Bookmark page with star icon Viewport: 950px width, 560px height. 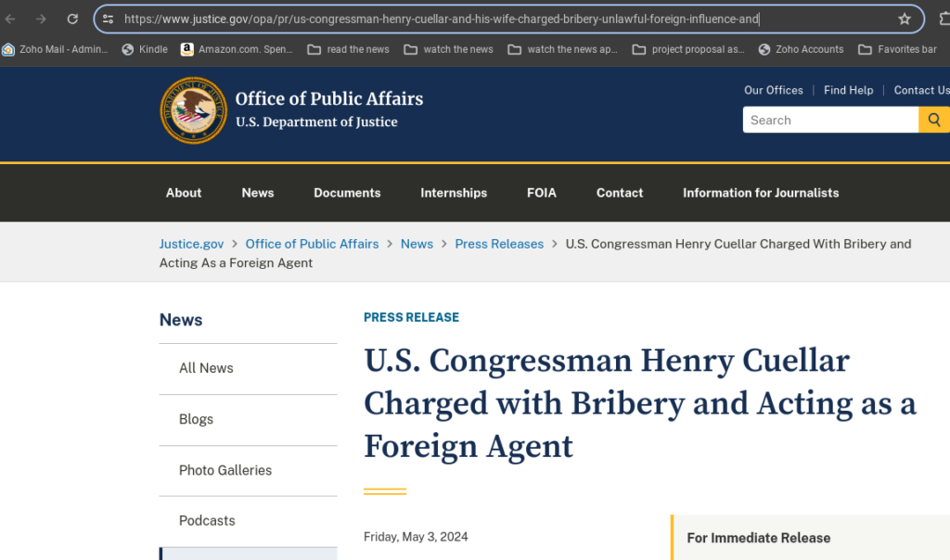point(905,19)
